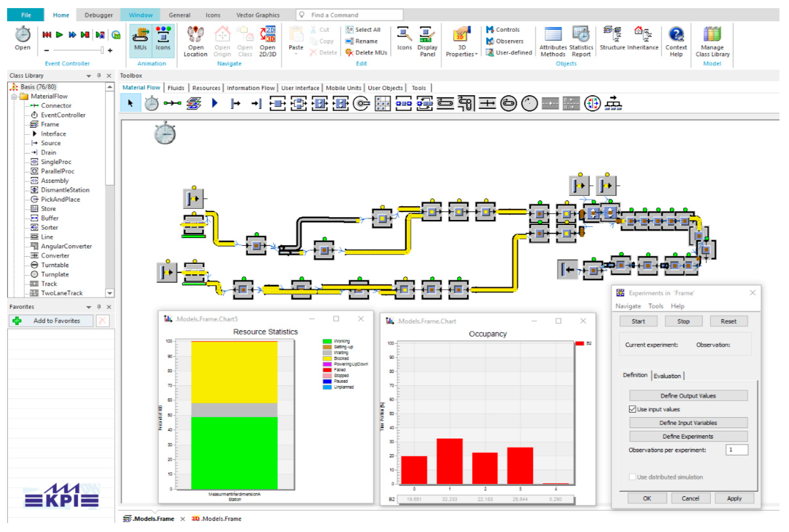
Task: Open the Class Library panel dropdown arrow
Action: point(89,76)
